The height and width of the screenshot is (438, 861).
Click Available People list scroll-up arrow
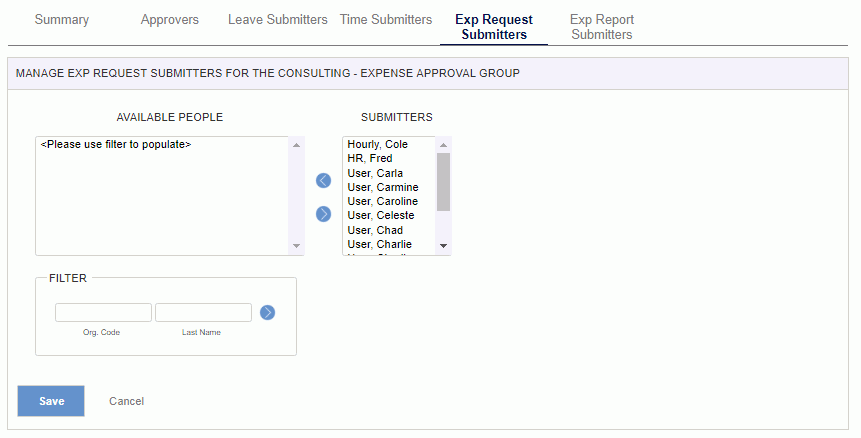(x=296, y=144)
